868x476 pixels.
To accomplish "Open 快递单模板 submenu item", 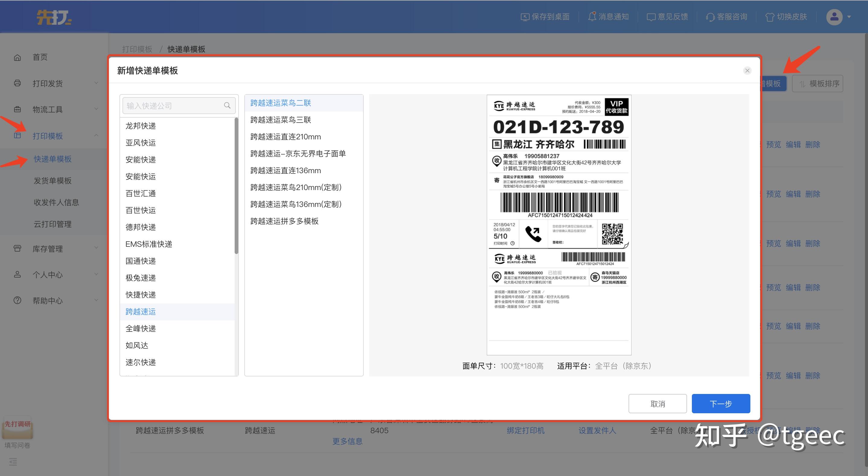I will [x=52, y=159].
